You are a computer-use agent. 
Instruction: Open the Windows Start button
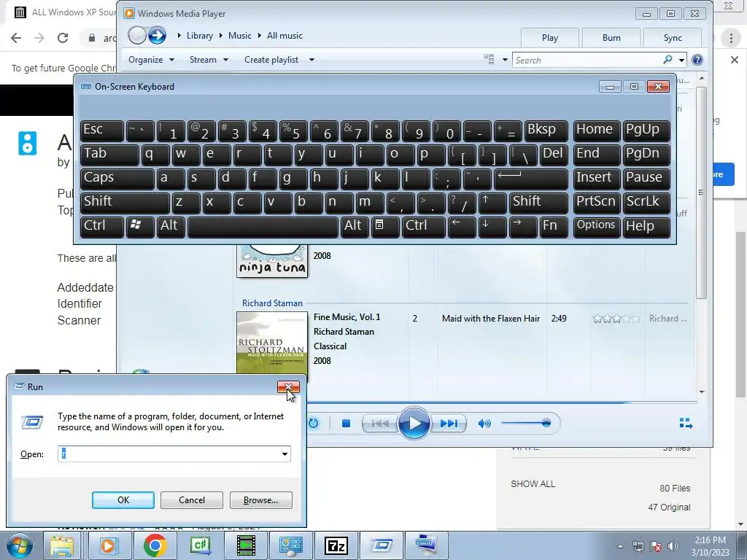18,546
